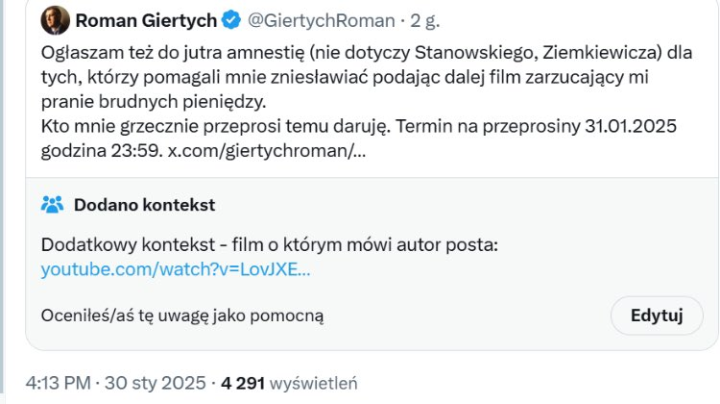The image size is (720, 404).
Task: Open the Roman Giertych display name
Action: (x=148, y=20)
